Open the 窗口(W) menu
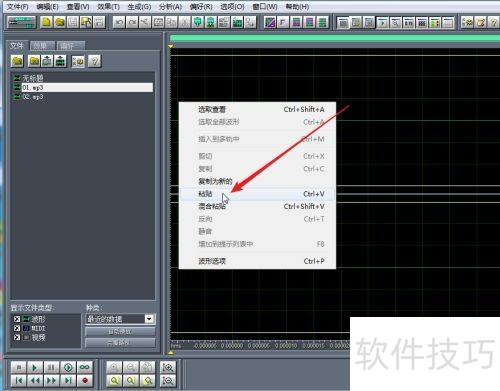The image size is (500, 391). (x=265, y=7)
